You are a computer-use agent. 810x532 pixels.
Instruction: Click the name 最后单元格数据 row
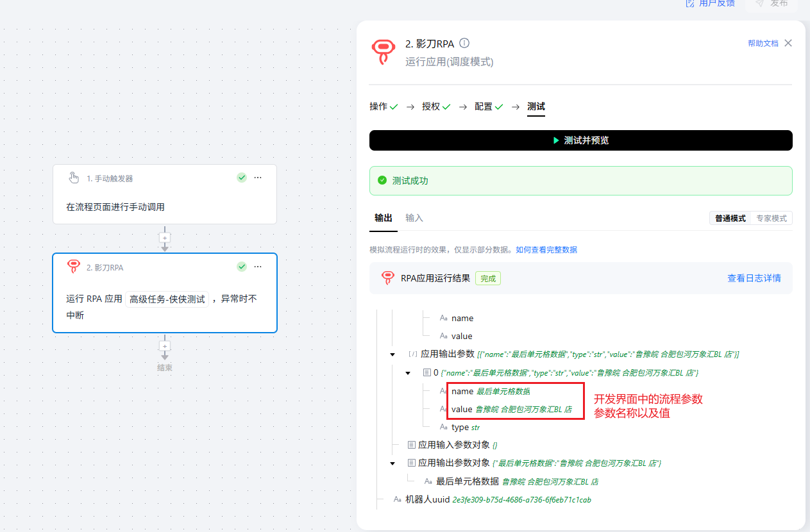pyautogui.click(x=485, y=391)
